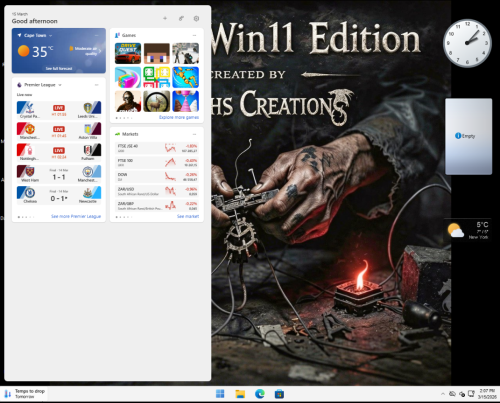Expand the Premier League dropdown
Viewport: 500px width, 403px height.
(x=60, y=85)
